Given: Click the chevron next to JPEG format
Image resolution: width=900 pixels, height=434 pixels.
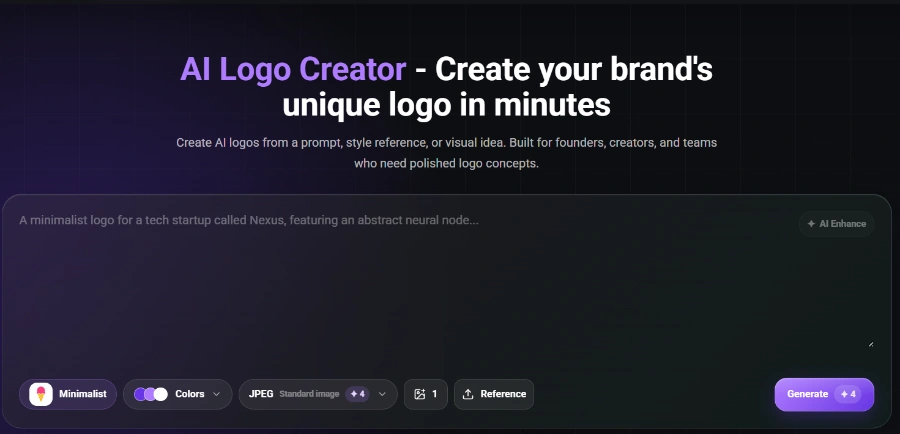Looking at the screenshot, I should click(382, 394).
